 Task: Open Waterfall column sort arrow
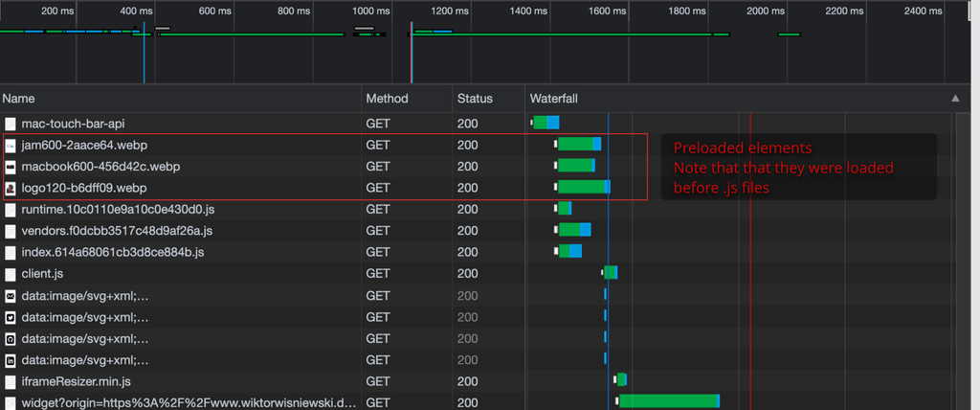pyautogui.click(x=954, y=99)
